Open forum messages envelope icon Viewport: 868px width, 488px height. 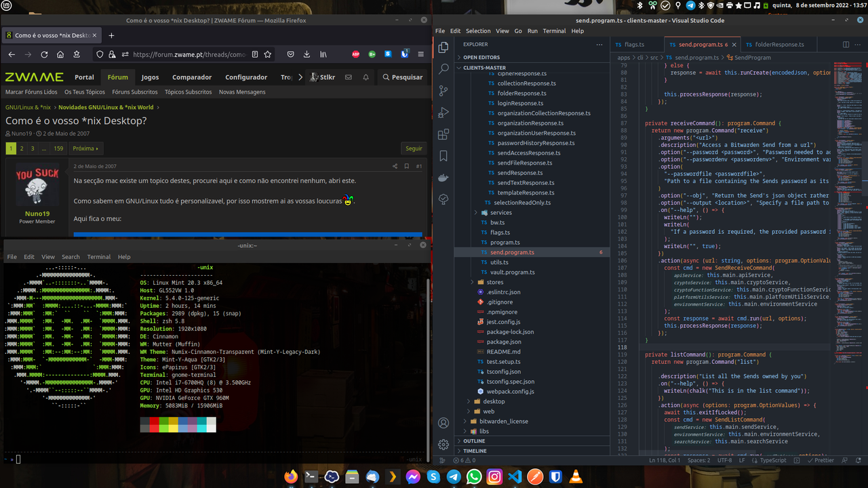tap(349, 77)
